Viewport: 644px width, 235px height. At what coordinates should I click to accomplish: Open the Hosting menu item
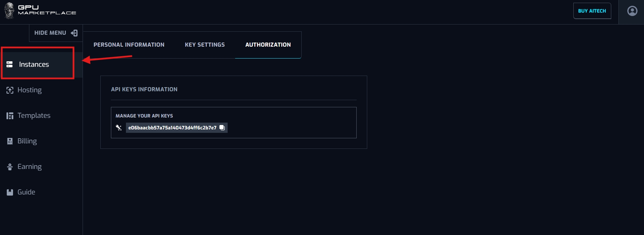29,90
